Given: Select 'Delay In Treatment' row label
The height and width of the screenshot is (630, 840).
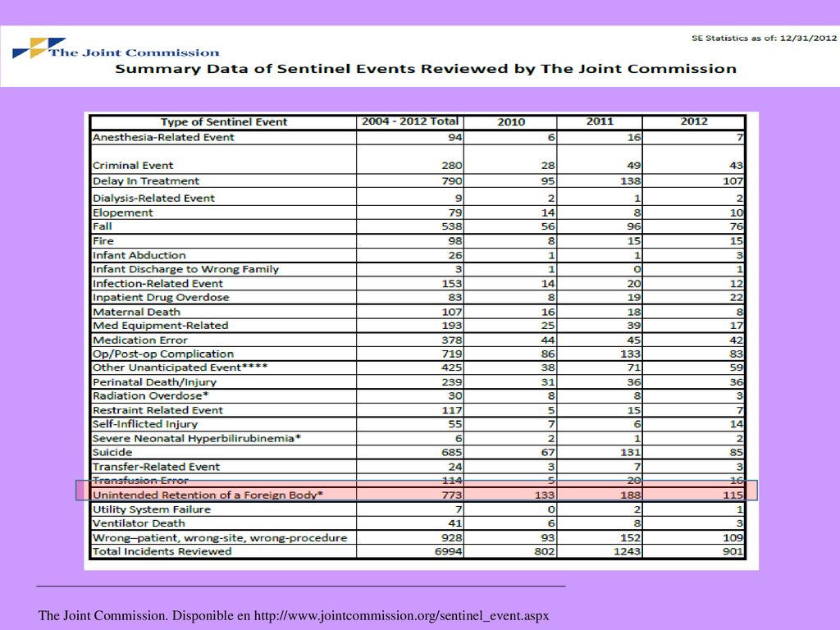Looking at the screenshot, I should [x=146, y=180].
